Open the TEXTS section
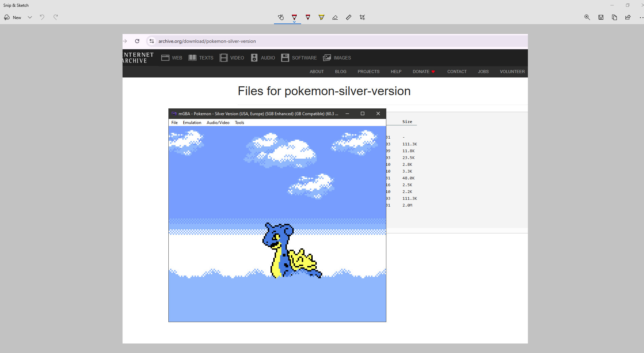Image resolution: width=644 pixels, height=353 pixels. (201, 58)
